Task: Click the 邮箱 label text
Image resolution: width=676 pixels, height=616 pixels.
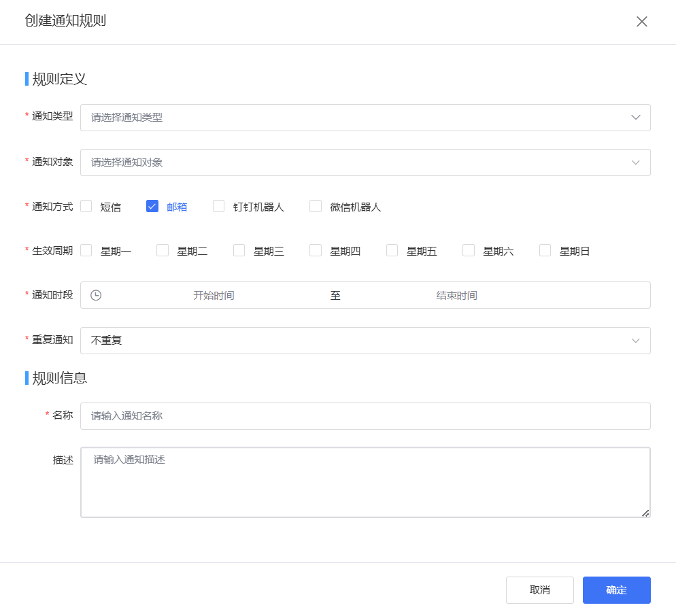Action: (177, 207)
